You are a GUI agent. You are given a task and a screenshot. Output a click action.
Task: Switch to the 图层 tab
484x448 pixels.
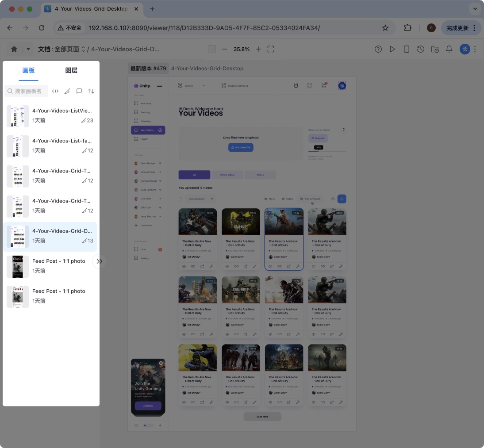(71, 70)
